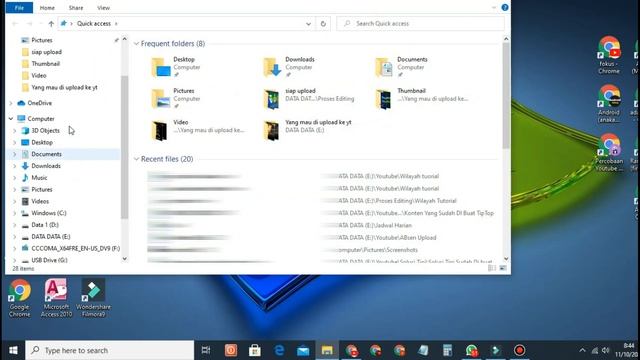Switch to the View ribbon tab
The height and width of the screenshot is (360, 640).
click(103, 8)
